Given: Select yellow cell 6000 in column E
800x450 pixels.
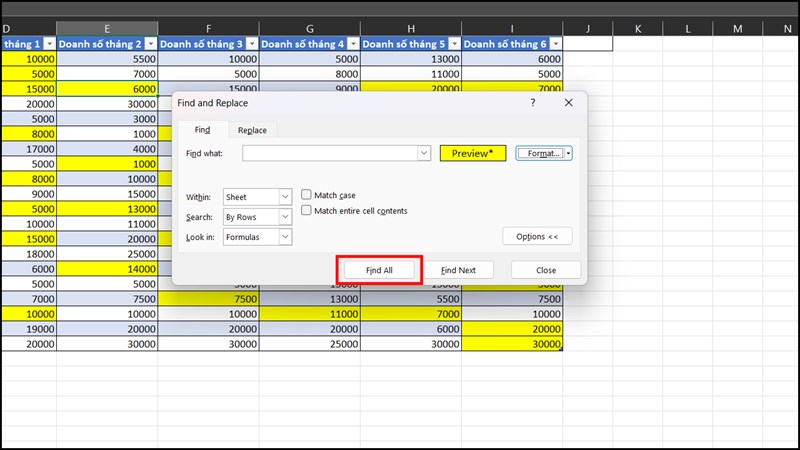Looking at the screenshot, I should coord(107,89).
